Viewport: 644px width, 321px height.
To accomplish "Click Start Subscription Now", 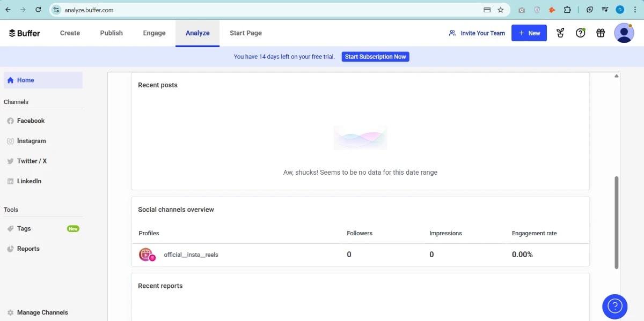I will point(375,56).
